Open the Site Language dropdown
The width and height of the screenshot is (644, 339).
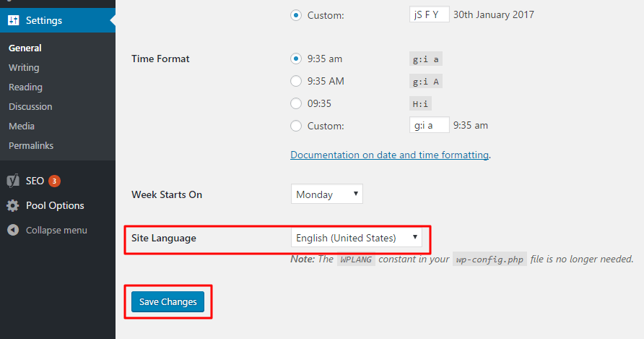click(357, 238)
